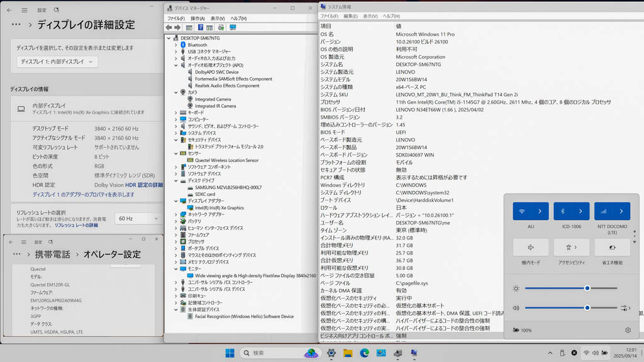Click the Windows Start button on taskbar
The height and width of the screenshot is (362, 644).
[x=230, y=353]
